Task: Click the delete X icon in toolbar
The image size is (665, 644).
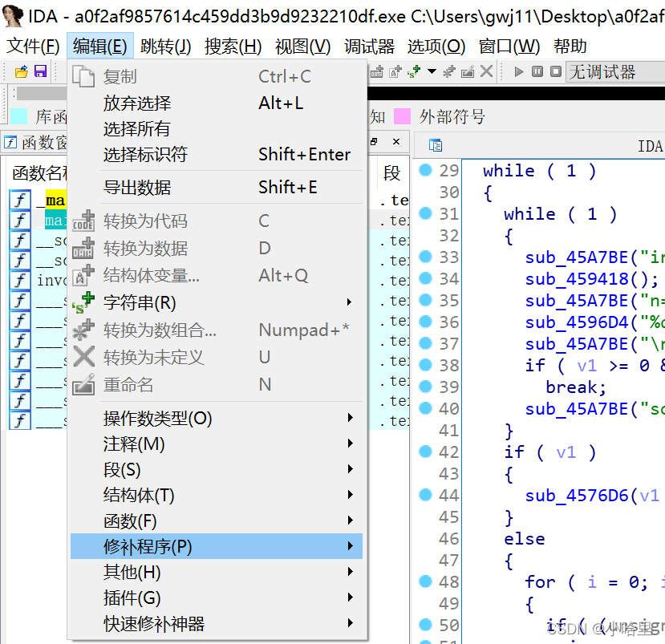Action: (486, 72)
